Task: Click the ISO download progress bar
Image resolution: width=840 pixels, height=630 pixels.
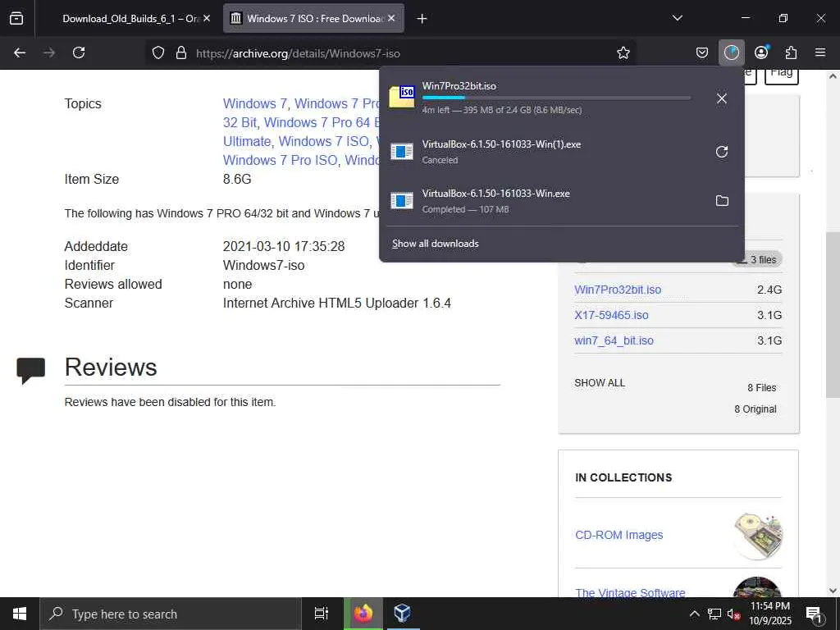Action: click(x=556, y=98)
